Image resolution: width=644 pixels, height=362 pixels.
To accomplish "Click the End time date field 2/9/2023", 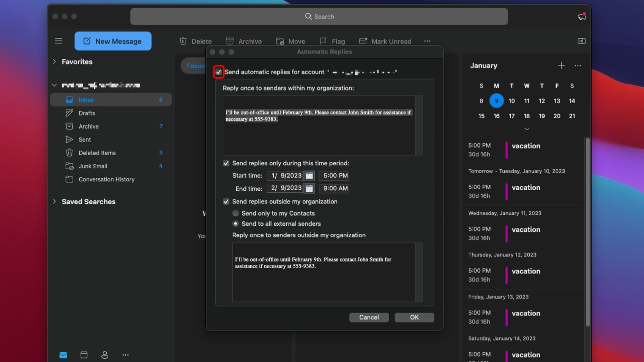I will click(285, 188).
